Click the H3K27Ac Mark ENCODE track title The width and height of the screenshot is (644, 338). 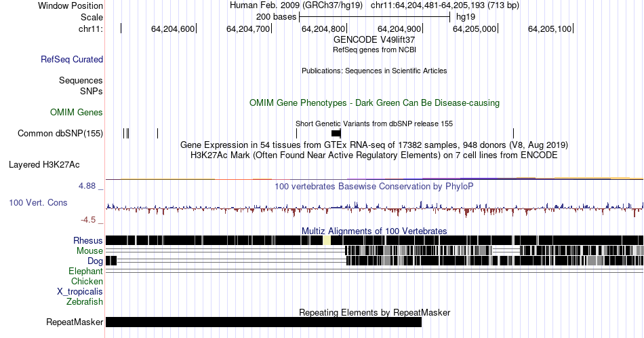click(x=374, y=155)
